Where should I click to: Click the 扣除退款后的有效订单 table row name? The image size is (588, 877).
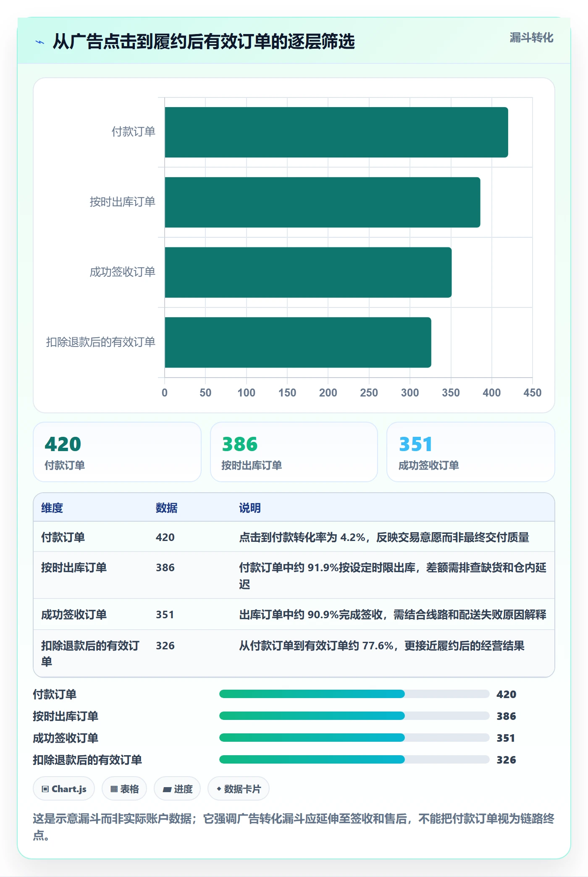pyautogui.click(x=90, y=654)
